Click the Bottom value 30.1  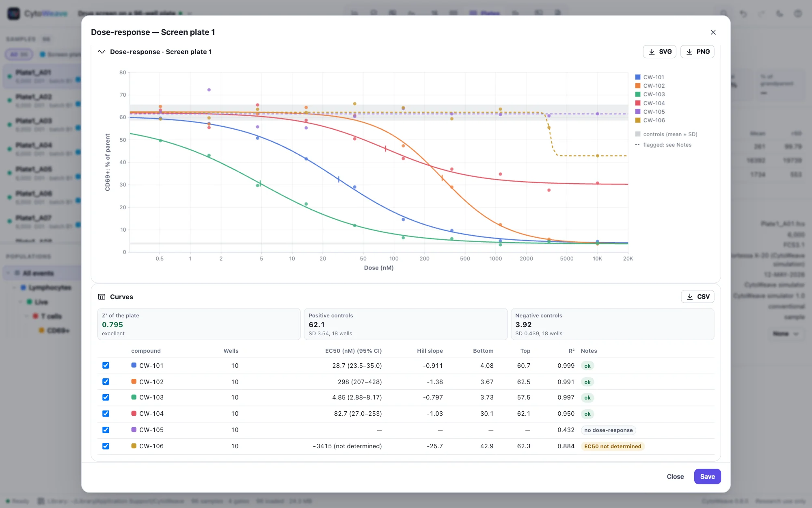click(487, 414)
